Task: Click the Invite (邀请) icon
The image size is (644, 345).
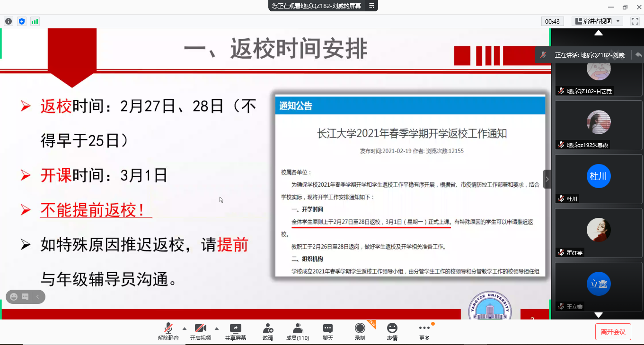Action: 268,331
